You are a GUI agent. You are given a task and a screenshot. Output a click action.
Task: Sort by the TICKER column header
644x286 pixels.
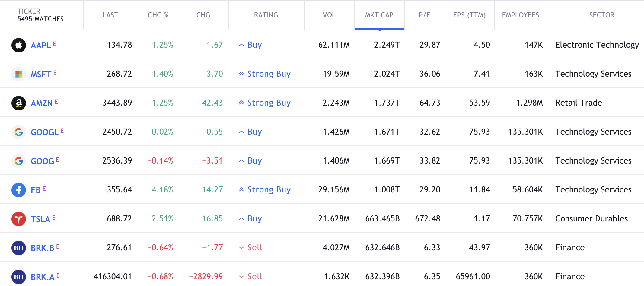pos(29,11)
